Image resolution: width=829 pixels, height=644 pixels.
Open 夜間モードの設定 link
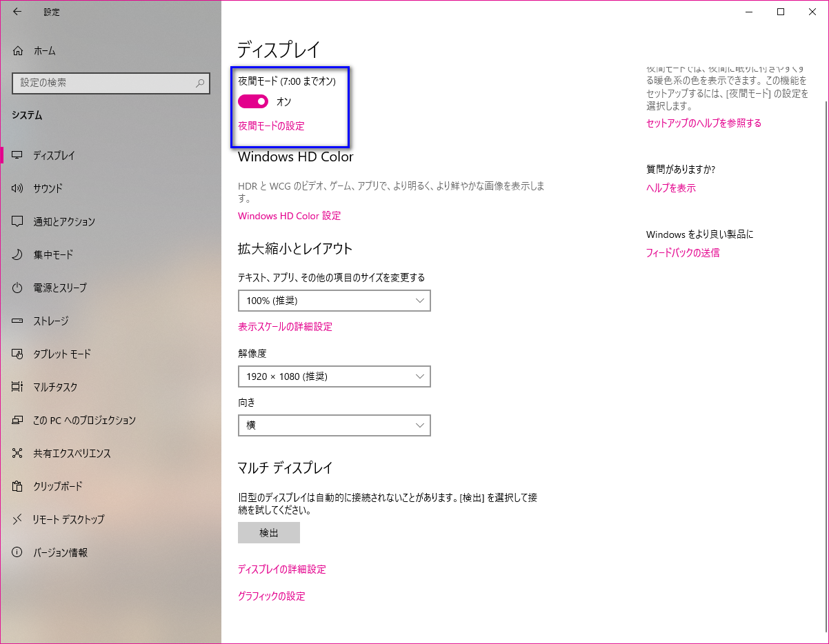271,126
